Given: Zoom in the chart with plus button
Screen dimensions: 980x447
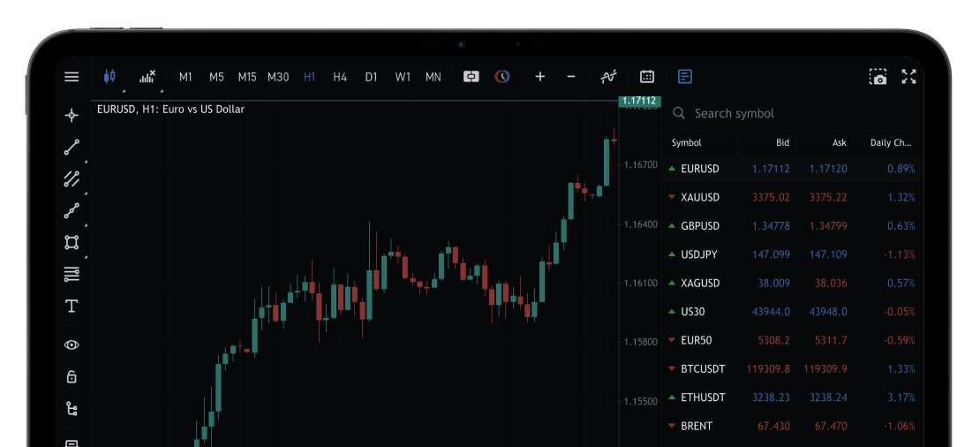Looking at the screenshot, I should click(x=540, y=77).
